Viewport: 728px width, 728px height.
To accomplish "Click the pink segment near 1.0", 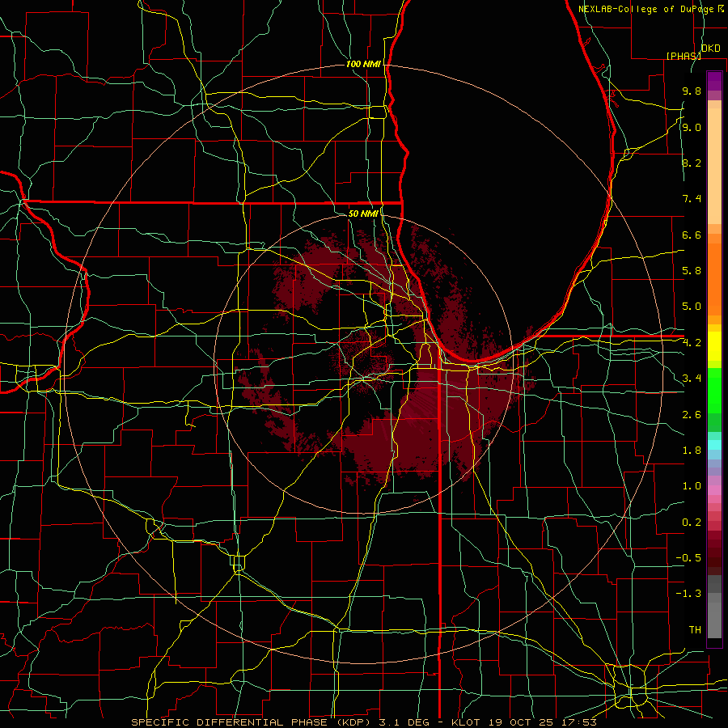I will coord(714,490).
